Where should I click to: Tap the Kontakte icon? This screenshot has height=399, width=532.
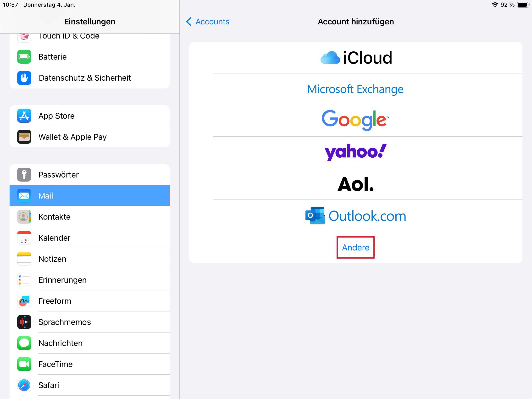click(x=24, y=217)
